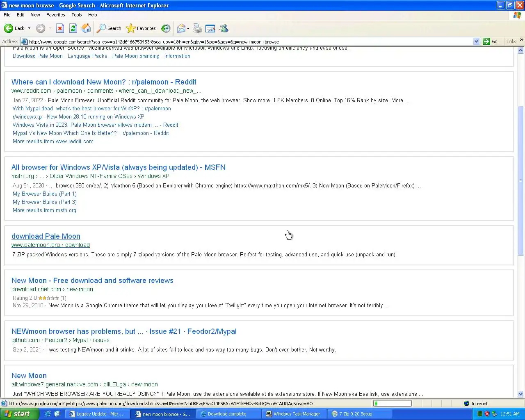Click the green Task Manager tray icon
Image resolution: width=525 pixels, height=420 pixels.
(479, 414)
